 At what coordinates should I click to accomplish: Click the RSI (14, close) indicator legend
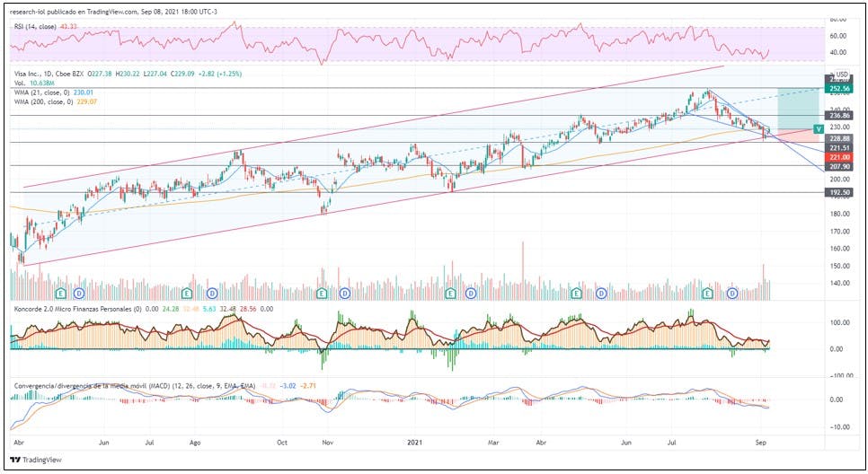click(35, 27)
